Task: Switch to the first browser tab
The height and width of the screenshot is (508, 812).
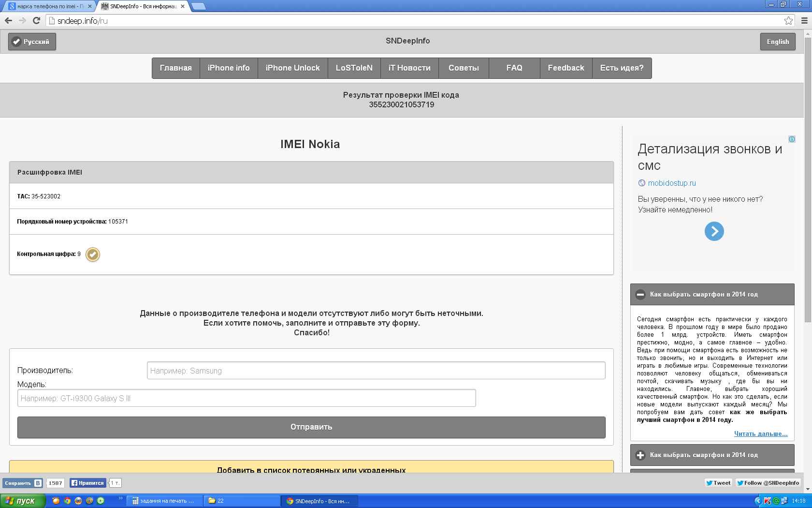Action: (x=48, y=6)
